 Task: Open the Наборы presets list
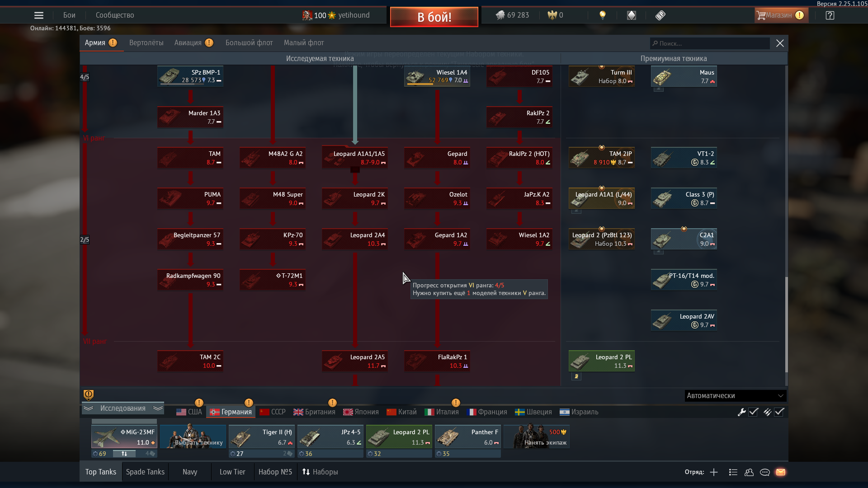[x=320, y=472]
